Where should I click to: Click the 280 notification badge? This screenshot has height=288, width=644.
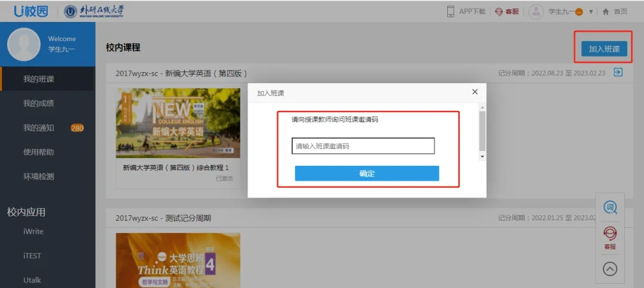[x=77, y=128]
